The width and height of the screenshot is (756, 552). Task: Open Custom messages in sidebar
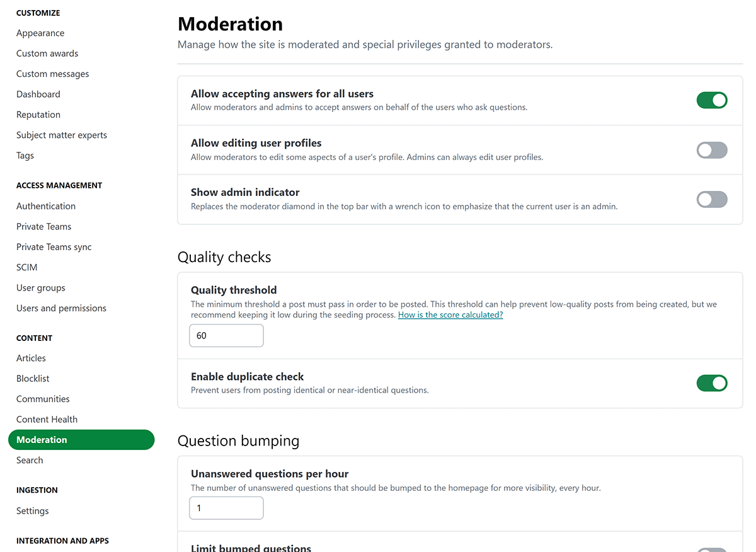[53, 74]
